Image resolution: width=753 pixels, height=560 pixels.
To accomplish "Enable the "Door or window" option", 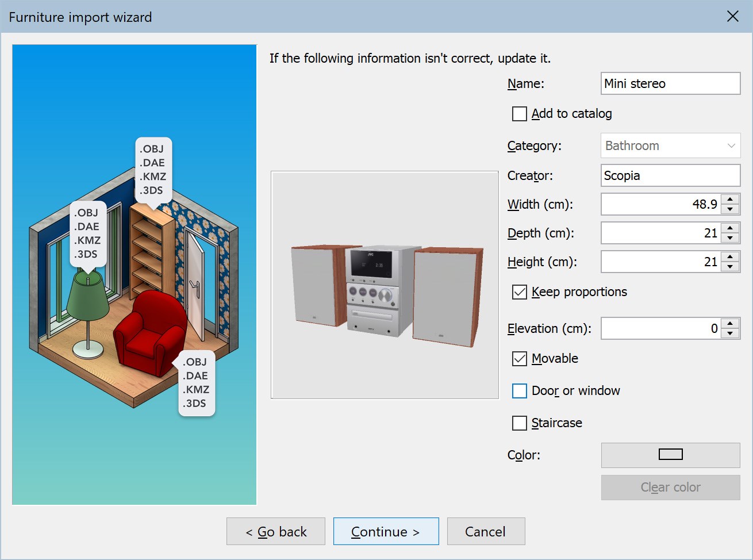I will tap(520, 390).
